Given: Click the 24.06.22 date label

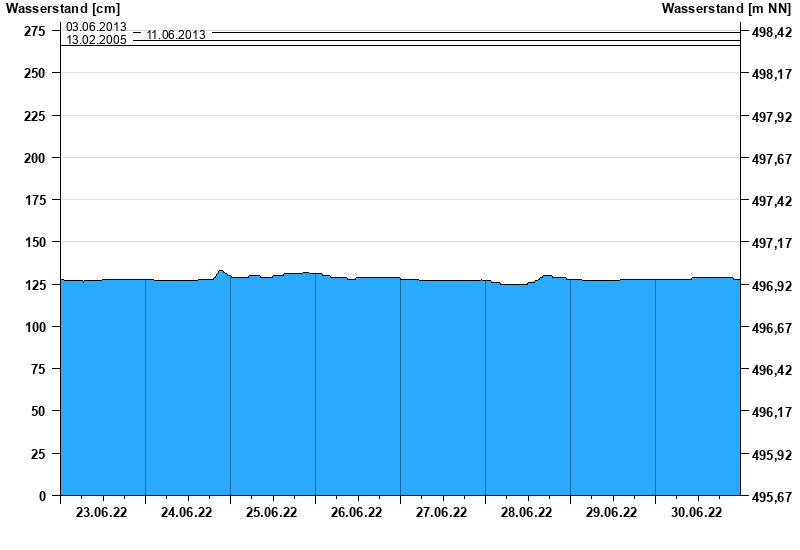Looking at the screenshot, I should (x=187, y=513).
